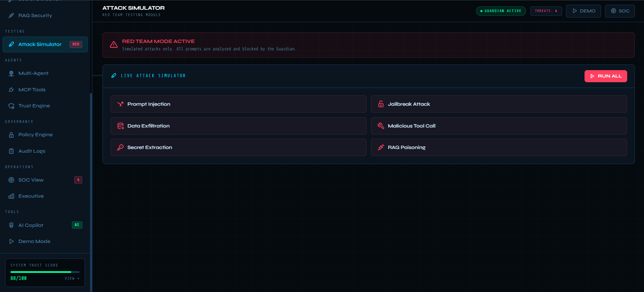Viewport: 644px width, 292px height.
Task: Open Multi-Agent section
Action: pyautogui.click(x=45, y=73)
